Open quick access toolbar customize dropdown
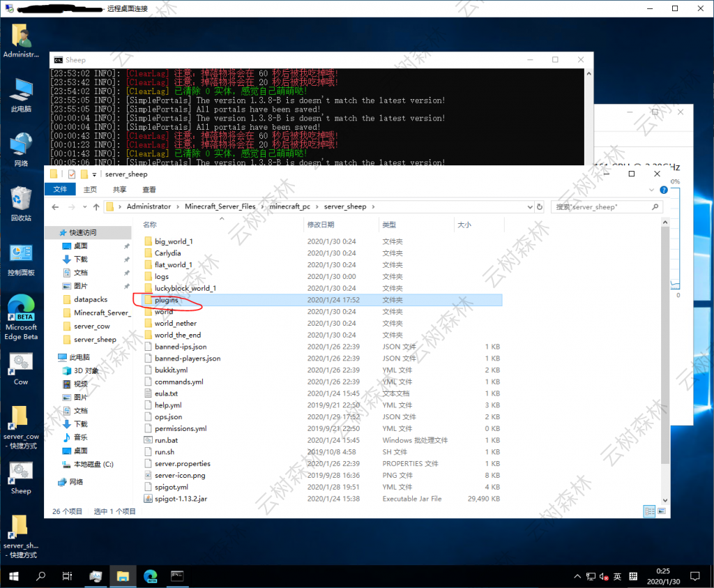Viewport: 714px width, 588px height. [94, 174]
